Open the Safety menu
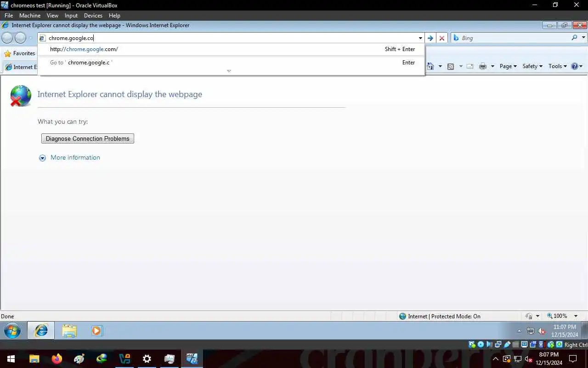 pyautogui.click(x=532, y=66)
